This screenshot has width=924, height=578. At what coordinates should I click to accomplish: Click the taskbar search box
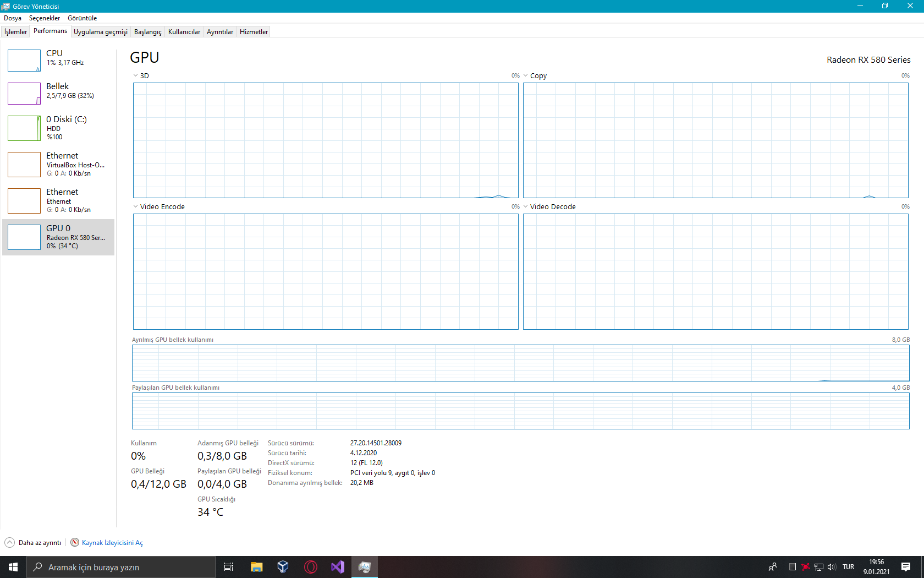point(121,567)
